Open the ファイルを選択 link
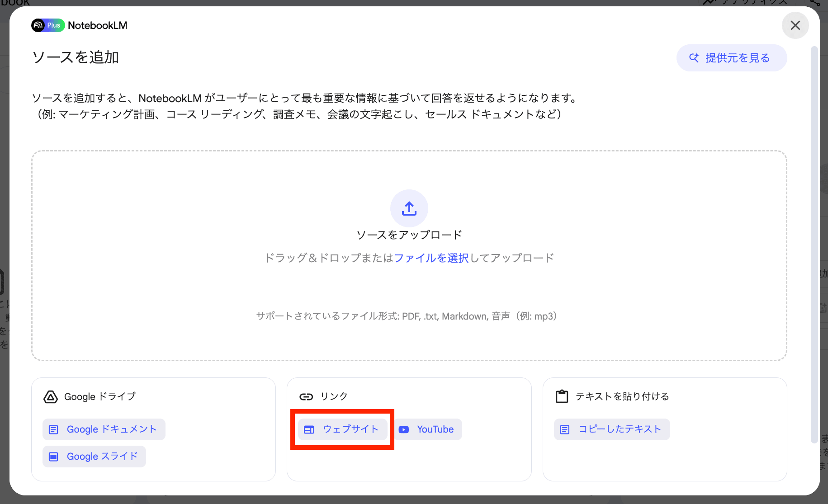The image size is (828, 504). (x=431, y=258)
